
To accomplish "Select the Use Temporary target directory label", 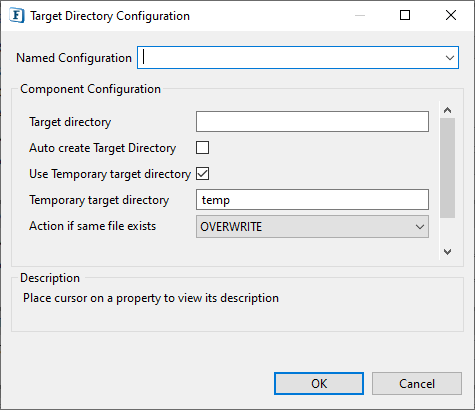I will point(110,174).
